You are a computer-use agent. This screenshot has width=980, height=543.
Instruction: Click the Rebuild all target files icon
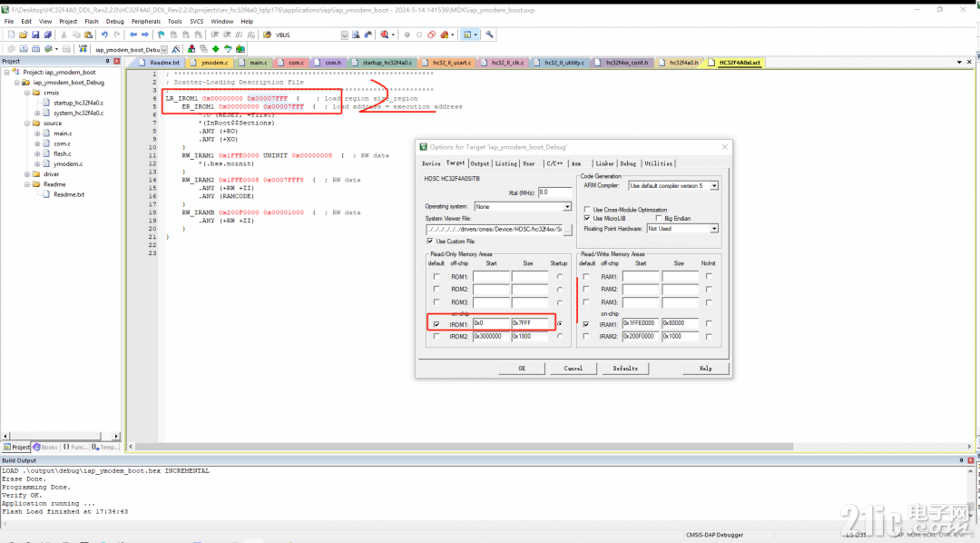point(35,49)
